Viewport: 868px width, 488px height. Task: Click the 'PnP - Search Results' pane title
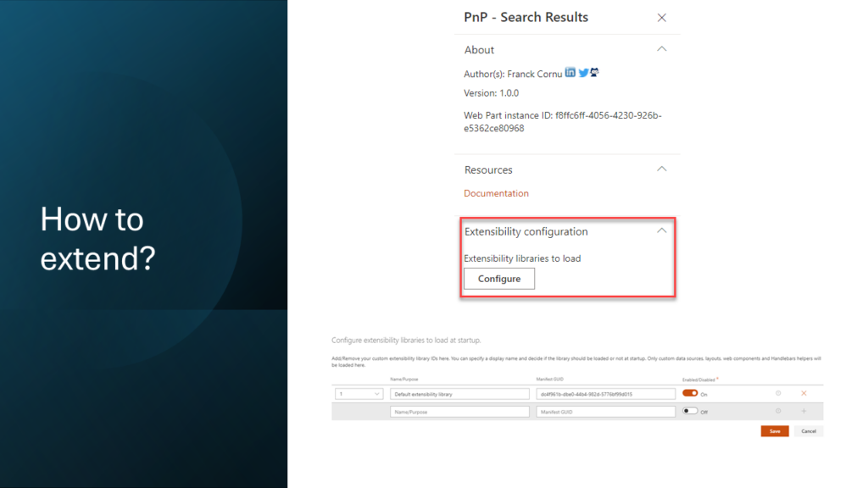pyautogui.click(x=526, y=17)
